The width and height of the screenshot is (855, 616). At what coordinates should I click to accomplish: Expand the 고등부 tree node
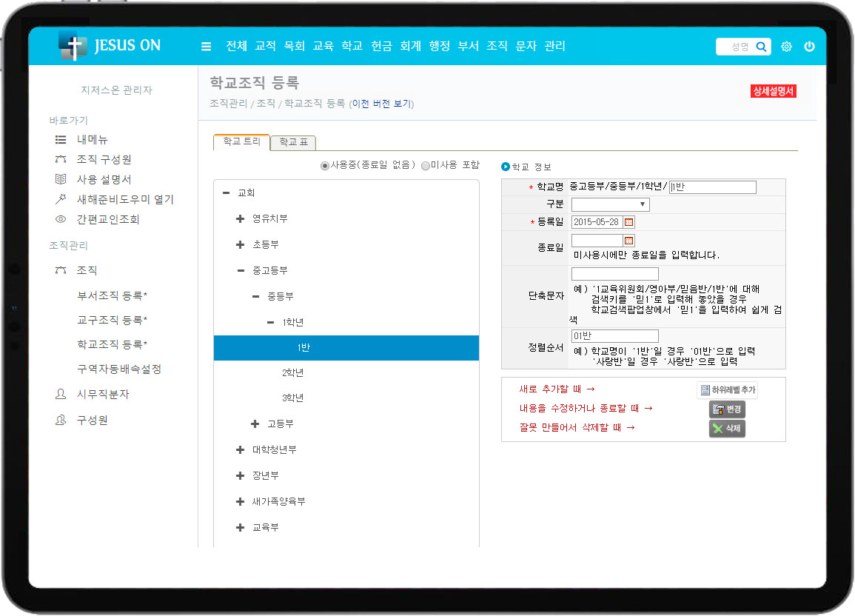coord(255,423)
